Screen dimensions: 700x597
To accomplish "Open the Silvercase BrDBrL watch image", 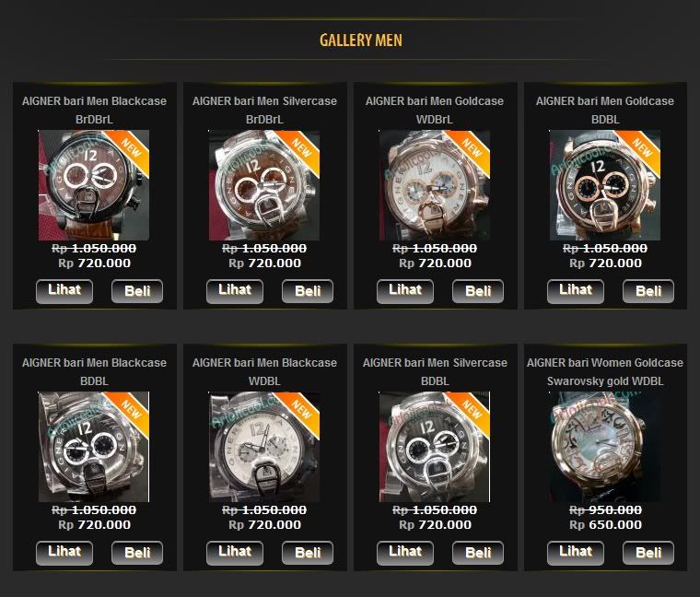I will point(264,185).
